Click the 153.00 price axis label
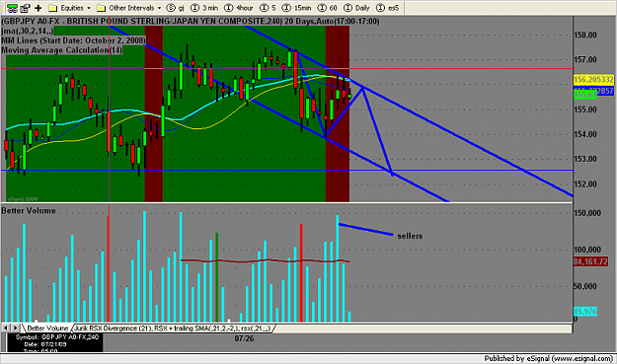The width and height of the screenshot is (617, 364). pyautogui.click(x=585, y=159)
